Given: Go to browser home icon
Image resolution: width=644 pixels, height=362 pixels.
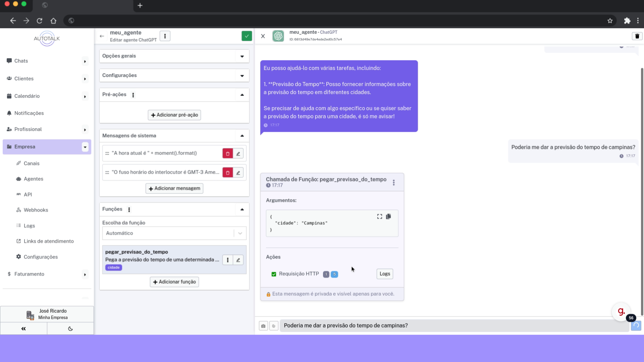Looking at the screenshot, I should pyautogui.click(x=53, y=21).
